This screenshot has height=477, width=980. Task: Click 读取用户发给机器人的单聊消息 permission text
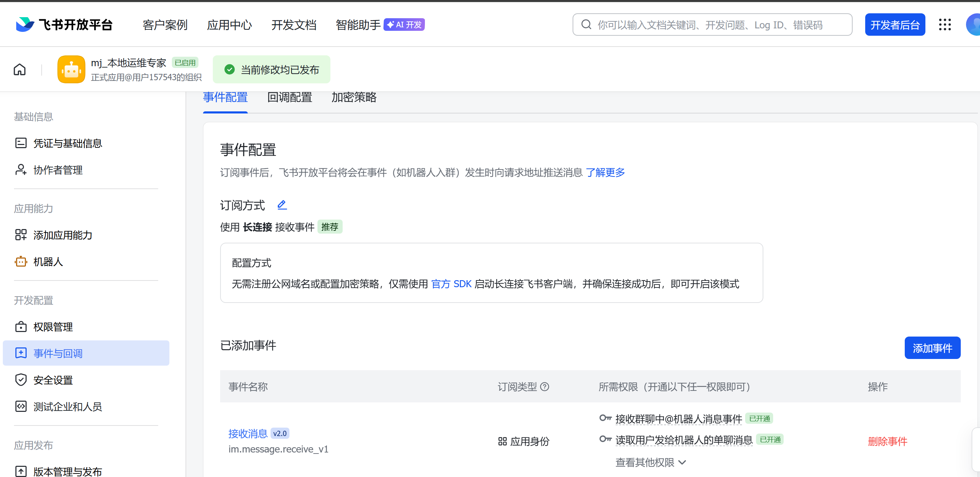[x=684, y=440]
